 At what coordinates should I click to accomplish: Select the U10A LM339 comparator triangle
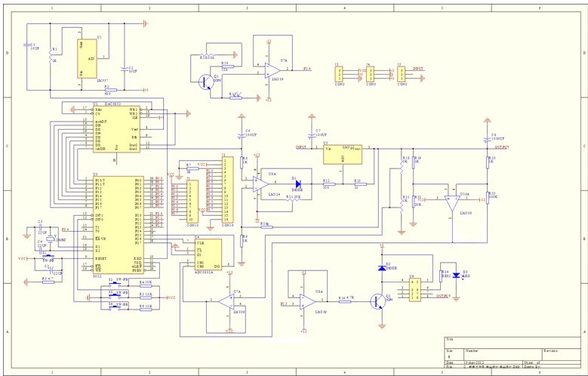point(452,203)
